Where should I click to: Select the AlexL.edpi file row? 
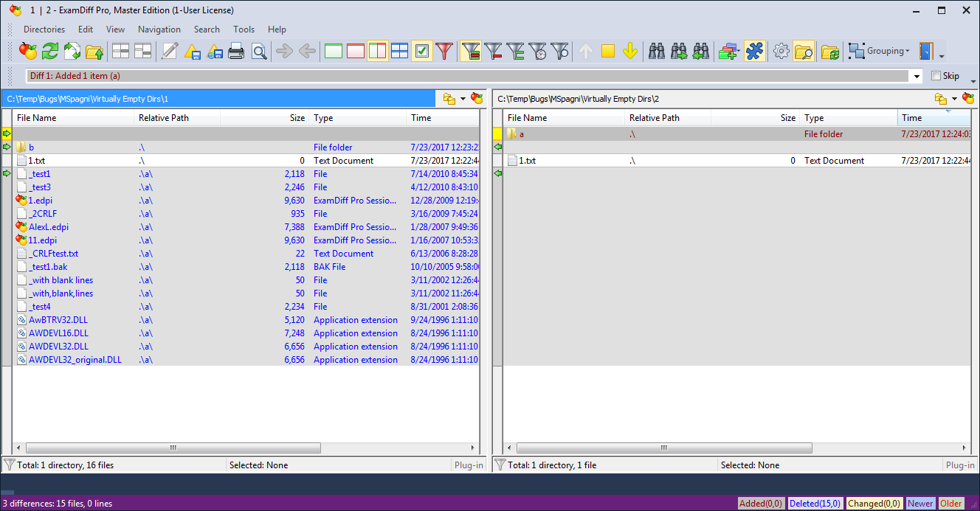[246, 227]
